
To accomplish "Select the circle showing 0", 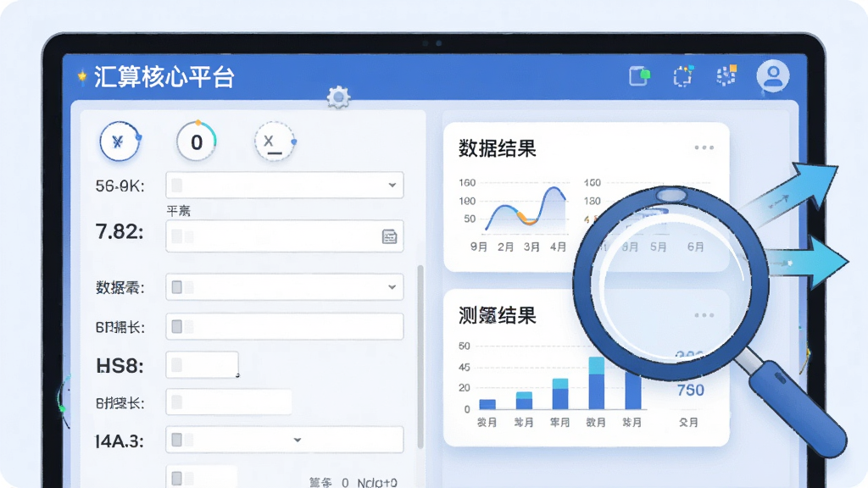I will (196, 141).
